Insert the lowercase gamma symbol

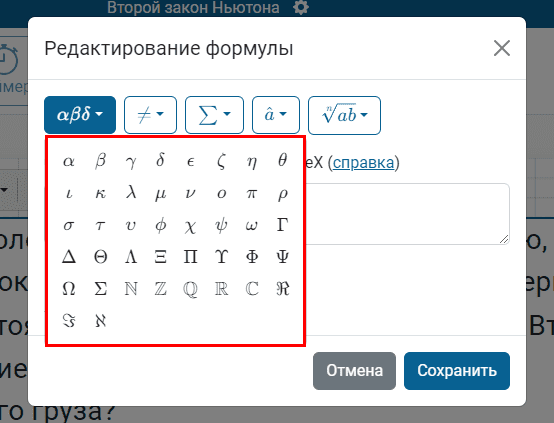131,161
